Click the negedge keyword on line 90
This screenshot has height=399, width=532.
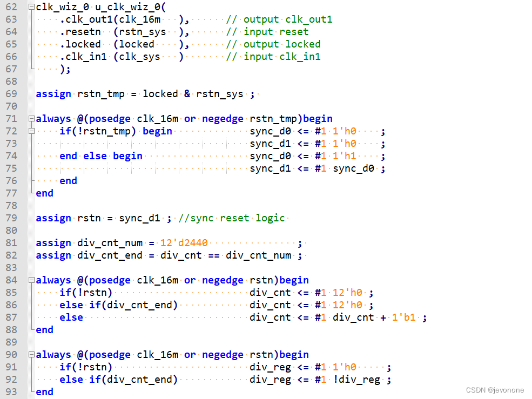coord(223,354)
